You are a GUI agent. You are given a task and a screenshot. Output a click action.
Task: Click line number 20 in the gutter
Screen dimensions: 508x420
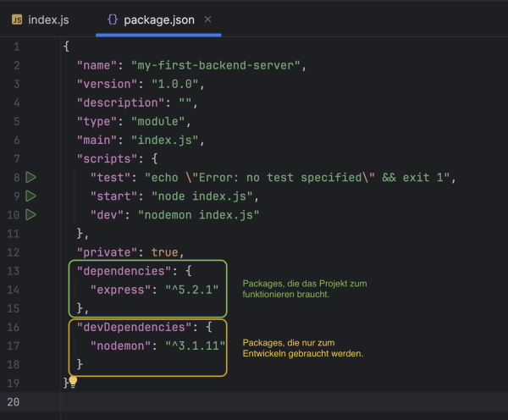pos(15,401)
